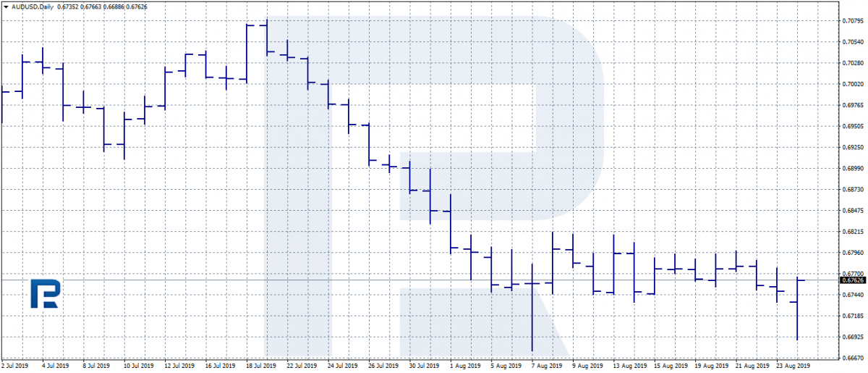Click the 2 Jul 2019 date label
The image size is (868, 373).
(14, 366)
